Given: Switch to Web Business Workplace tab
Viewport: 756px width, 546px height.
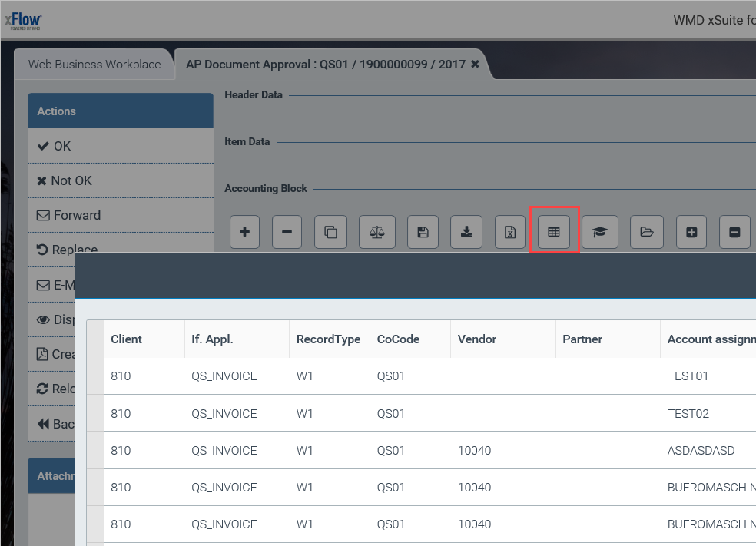Looking at the screenshot, I should pyautogui.click(x=94, y=65).
